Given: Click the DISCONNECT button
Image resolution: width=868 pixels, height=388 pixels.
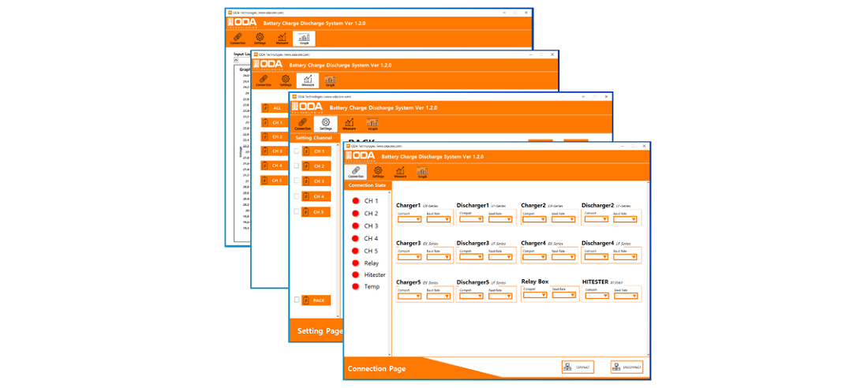Looking at the screenshot, I should [627, 367].
